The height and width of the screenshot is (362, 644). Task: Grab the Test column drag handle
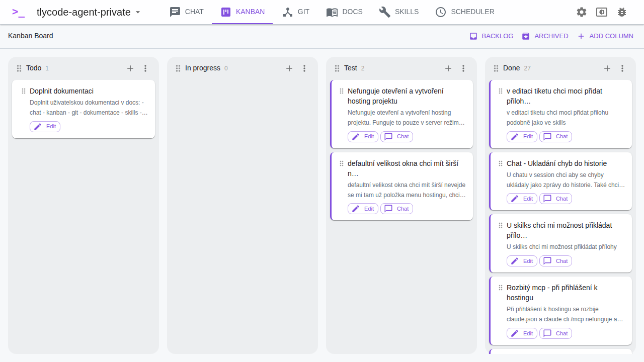tap(337, 68)
